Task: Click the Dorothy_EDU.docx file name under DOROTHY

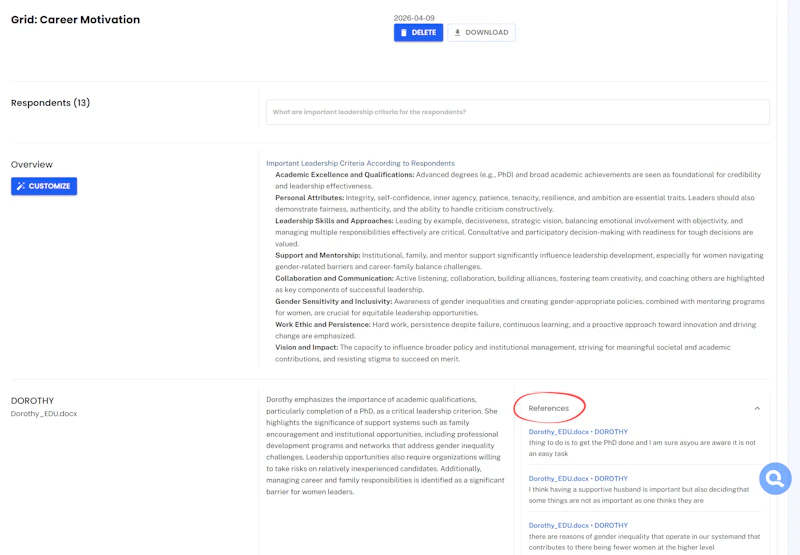Action: (x=44, y=414)
